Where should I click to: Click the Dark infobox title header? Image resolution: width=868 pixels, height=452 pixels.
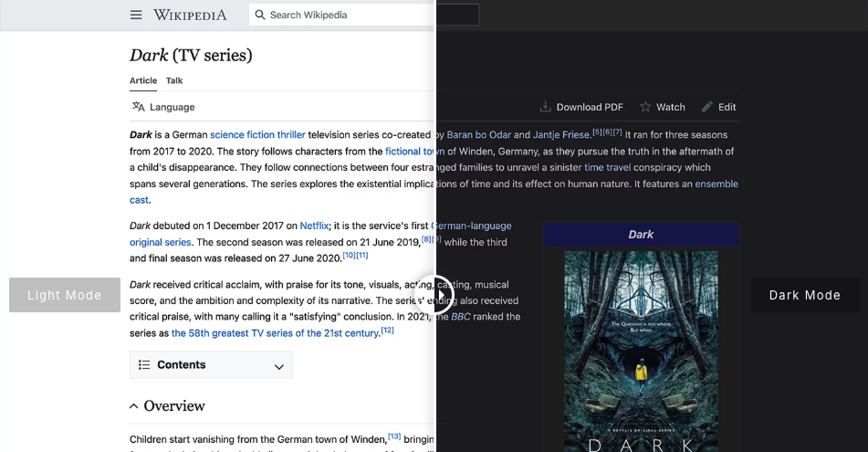[x=641, y=235]
